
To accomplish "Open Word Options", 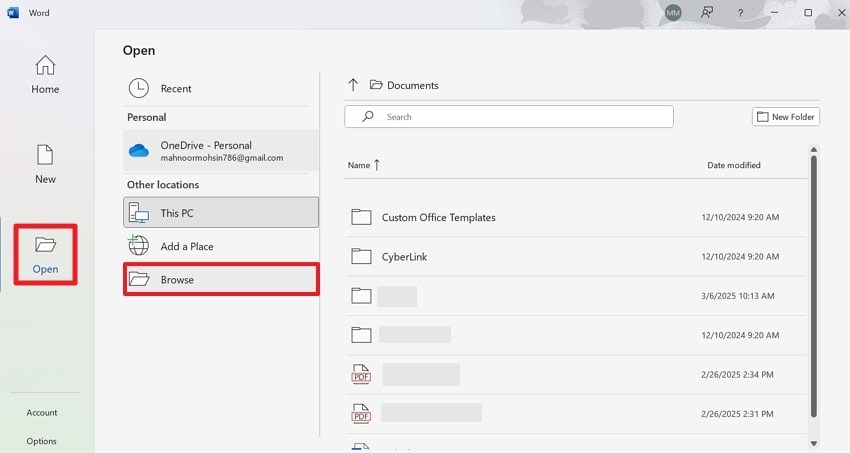I will click(42, 441).
